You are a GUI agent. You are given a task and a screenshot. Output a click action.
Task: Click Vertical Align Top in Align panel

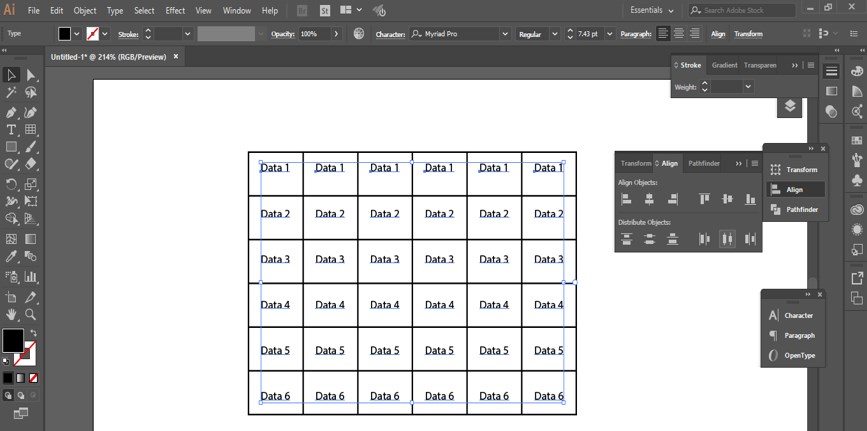(x=704, y=199)
